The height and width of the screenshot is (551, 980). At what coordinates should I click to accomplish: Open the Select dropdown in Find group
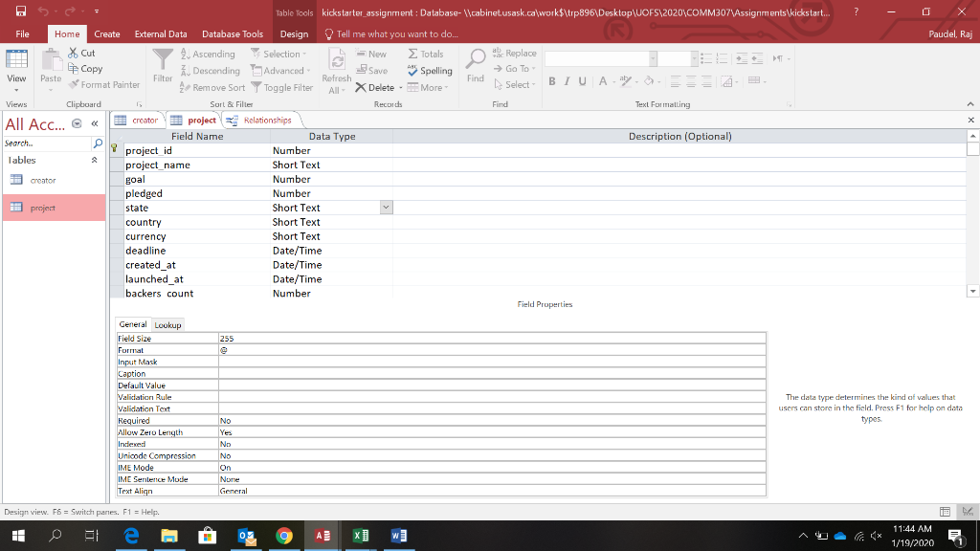[x=514, y=84]
